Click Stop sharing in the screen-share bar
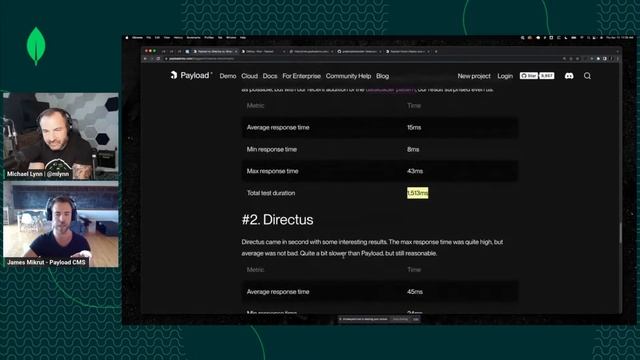The image size is (640, 360). pos(400,319)
